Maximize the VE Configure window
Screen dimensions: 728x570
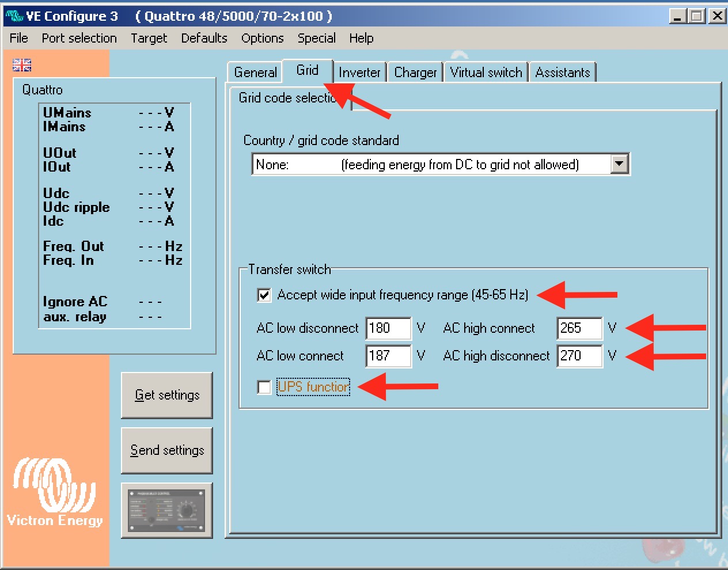pos(697,16)
